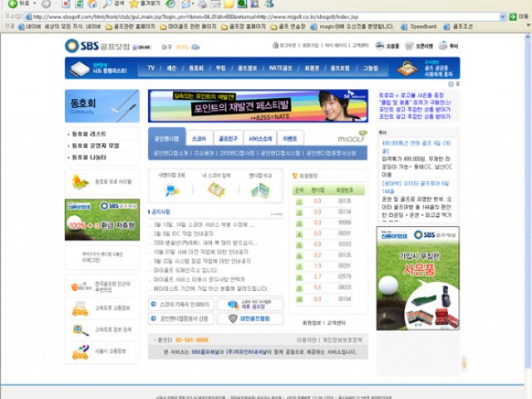Click the 내핸디캡 조회 magnifier icon
The width and height of the screenshot is (532, 399).
coord(172,190)
